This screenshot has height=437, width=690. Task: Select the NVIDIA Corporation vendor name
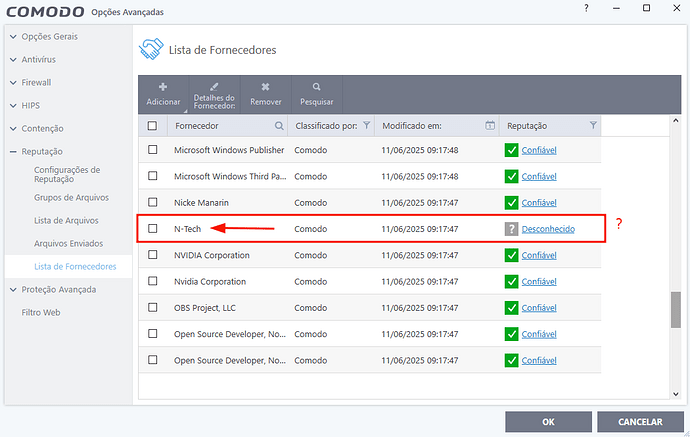pyautogui.click(x=212, y=255)
